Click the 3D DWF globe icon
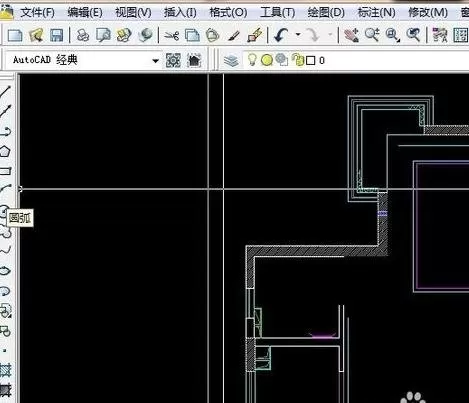 tap(145, 35)
